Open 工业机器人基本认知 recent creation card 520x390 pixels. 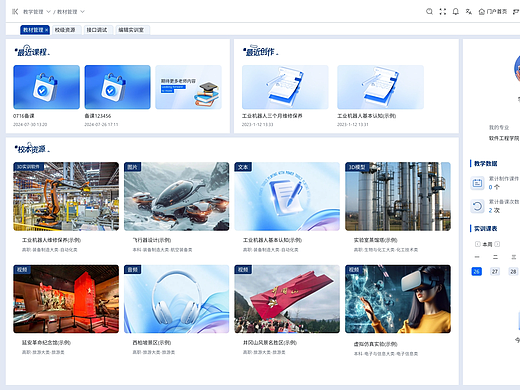pyautogui.click(x=380, y=87)
